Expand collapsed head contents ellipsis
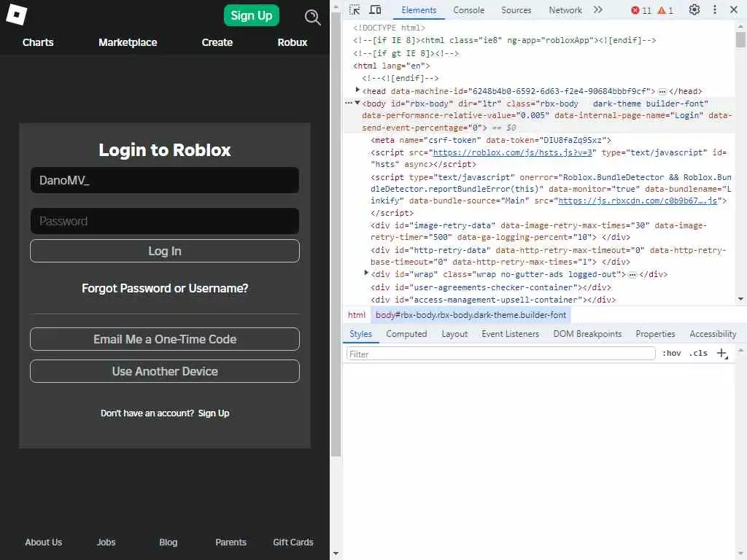Image resolution: width=747 pixels, height=560 pixels. click(x=662, y=91)
